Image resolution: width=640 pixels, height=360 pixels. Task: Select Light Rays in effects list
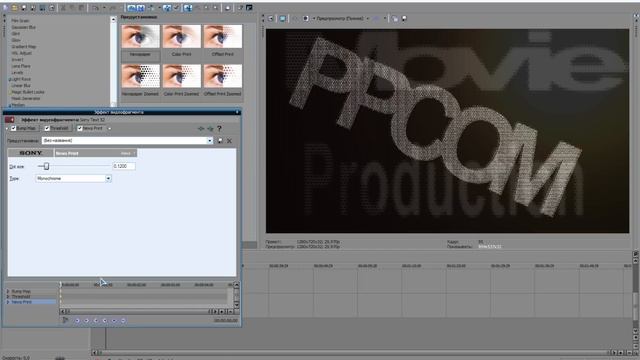pyautogui.click(x=21, y=79)
